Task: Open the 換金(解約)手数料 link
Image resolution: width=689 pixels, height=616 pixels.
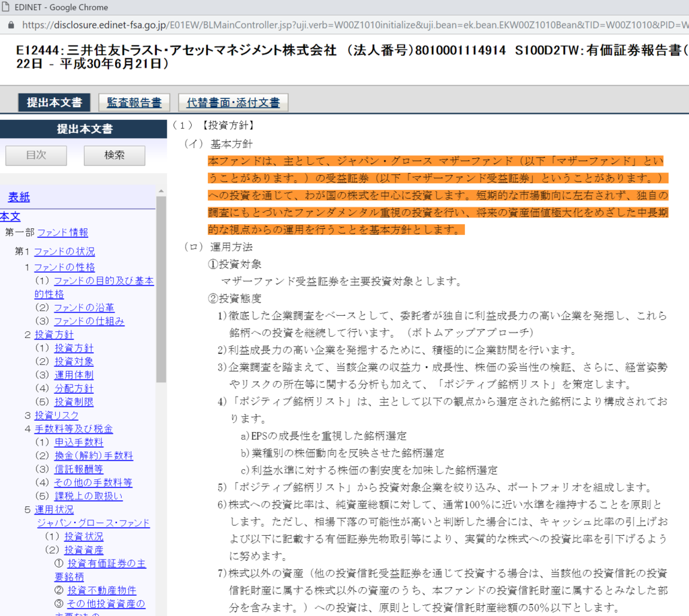Action: [x=94, y=456]
